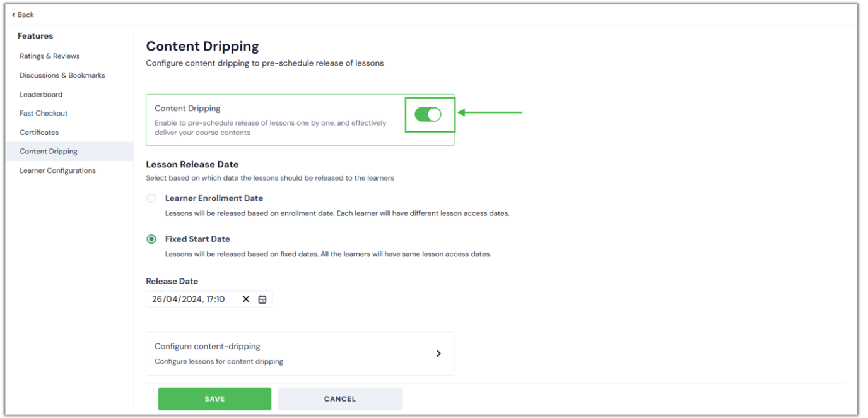Select the Fixed Start Date option
The image size is (868, 418).
(x=151, y=239)
